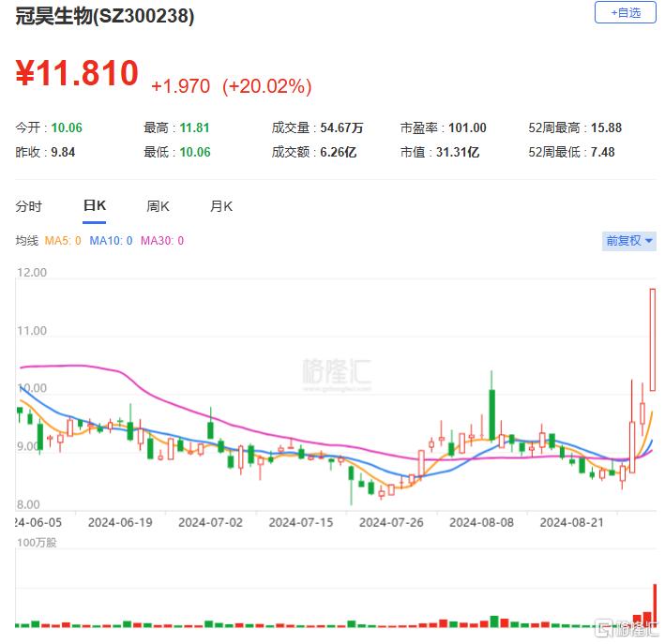The width and height of the screenshot is (665, 644).
Task: Open the 周K weekly chart tab
Action: 158,206
